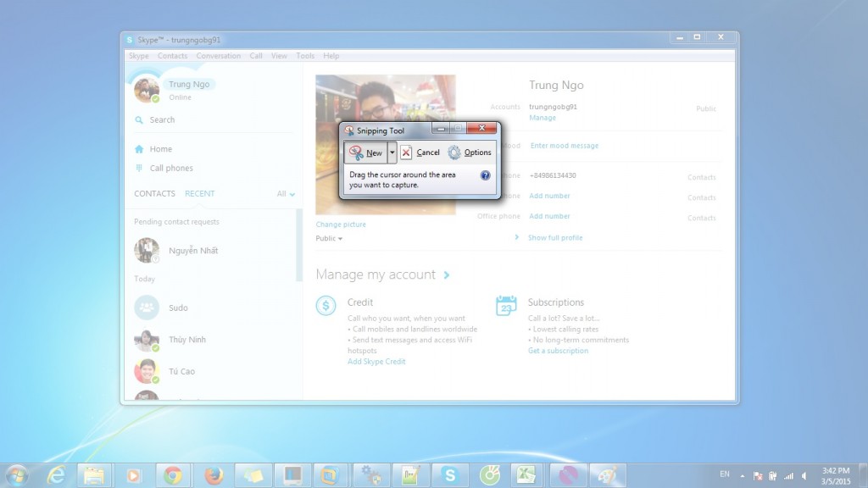The height and width of the screenshot is (488, 868).
Task: Click the Credit dollar icon
Action: pos(325,305)
